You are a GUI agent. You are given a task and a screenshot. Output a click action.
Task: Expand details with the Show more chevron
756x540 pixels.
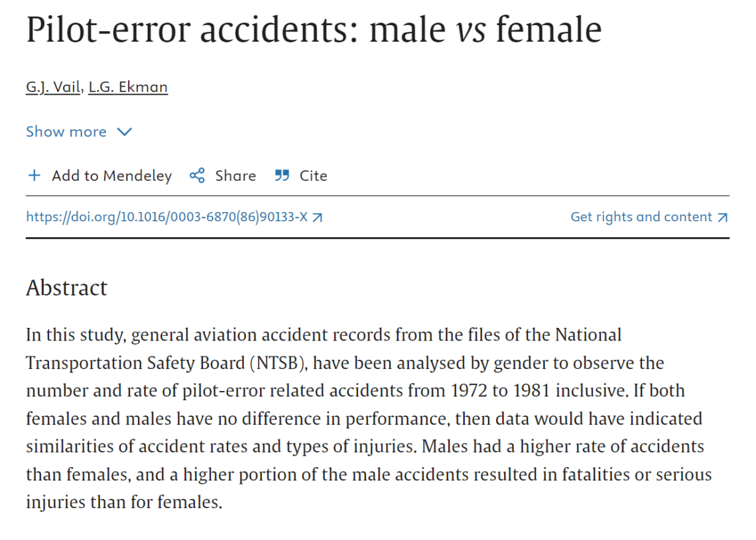pyautogui.click(x=125, y=132)
